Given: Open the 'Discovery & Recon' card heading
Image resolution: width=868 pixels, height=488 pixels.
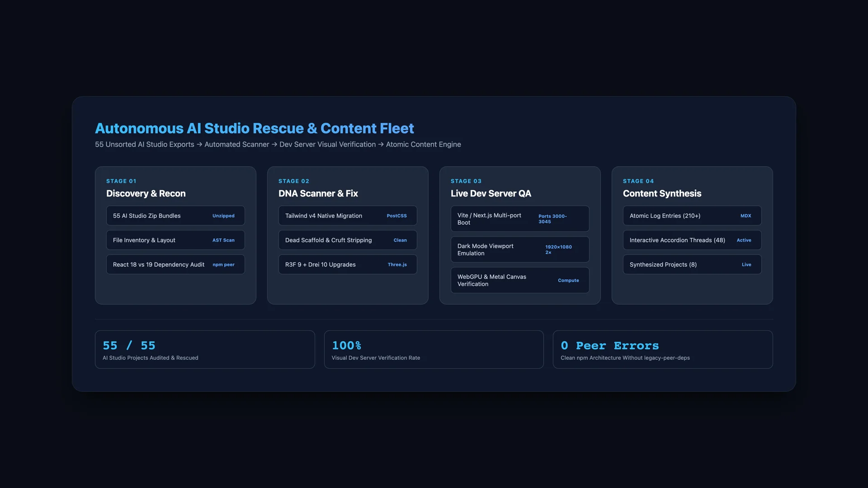Looking at the screenshot, I should [146, 193].
